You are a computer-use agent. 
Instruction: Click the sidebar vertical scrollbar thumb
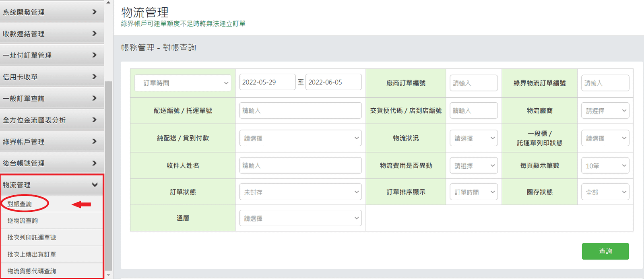[x=108, y=176]
